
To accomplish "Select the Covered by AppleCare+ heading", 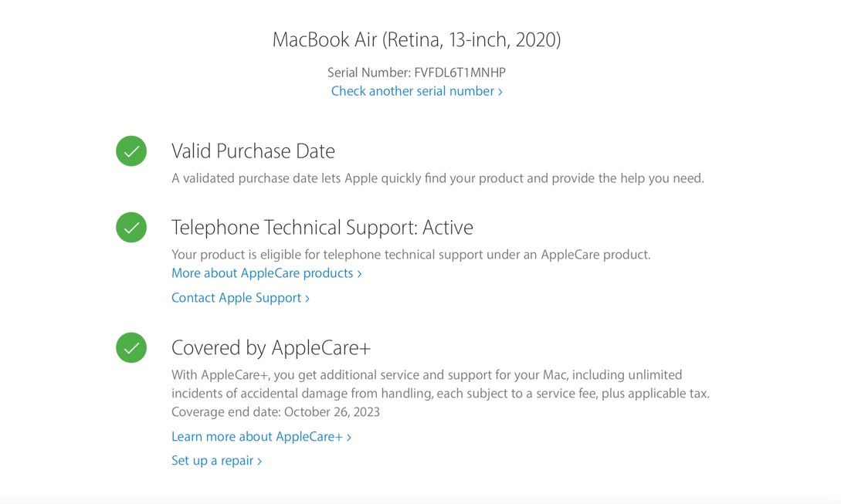I will point(271,348).
